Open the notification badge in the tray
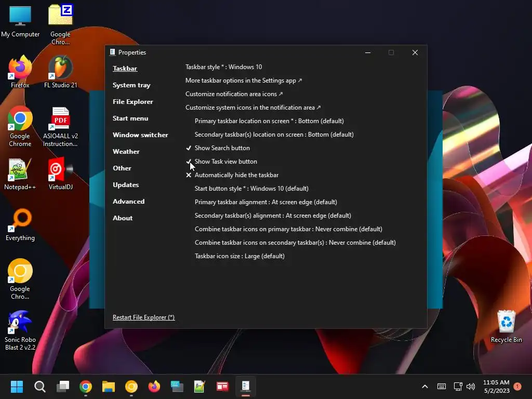The height and width of the screenshot is (399, 532). tap(517, 387)
